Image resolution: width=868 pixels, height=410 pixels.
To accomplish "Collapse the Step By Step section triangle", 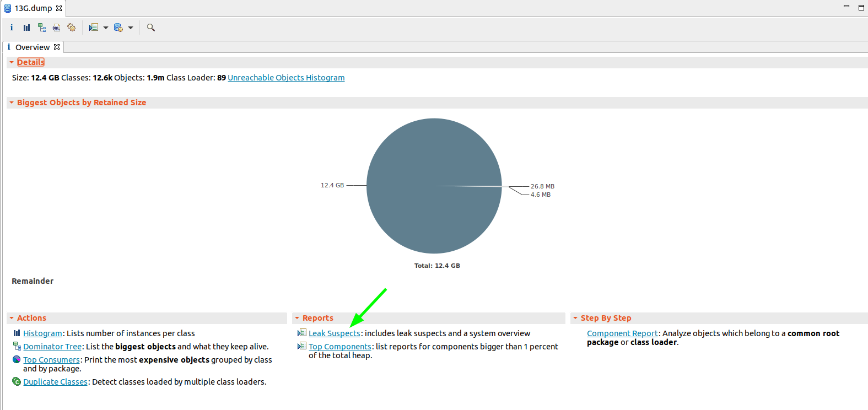I will click(575, 318).
